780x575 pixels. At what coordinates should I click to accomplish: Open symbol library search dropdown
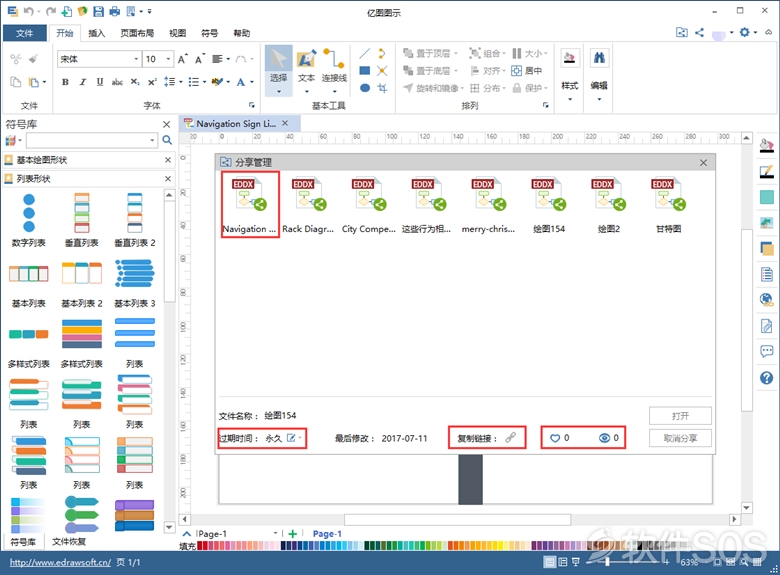152,140
